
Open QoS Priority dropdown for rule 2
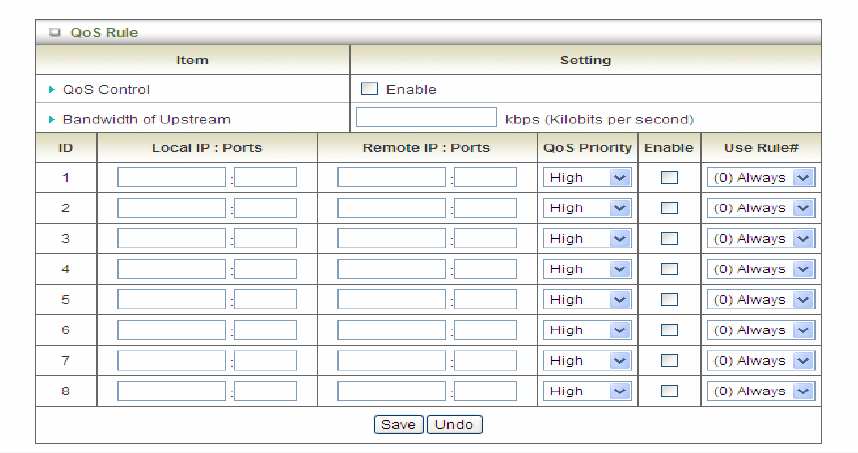[586, 208]
